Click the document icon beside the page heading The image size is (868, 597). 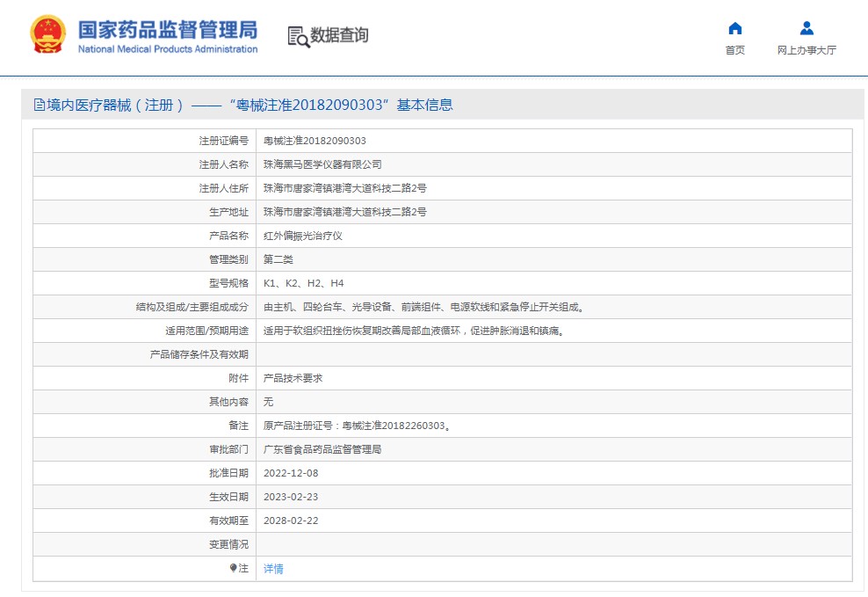pos(39,106)
